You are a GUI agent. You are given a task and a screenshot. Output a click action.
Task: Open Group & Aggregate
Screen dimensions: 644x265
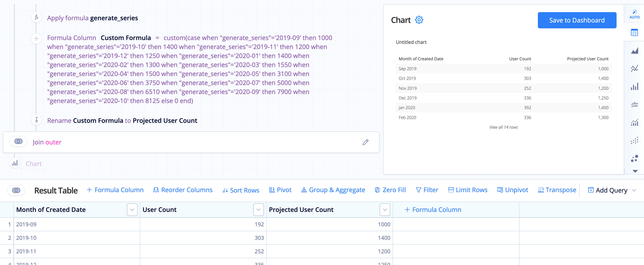333,190
